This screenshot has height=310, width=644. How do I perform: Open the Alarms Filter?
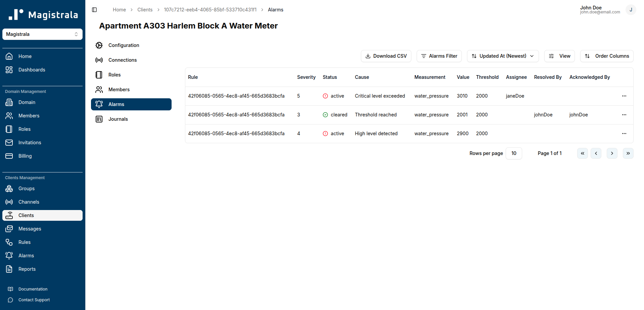tap(439, 56)
